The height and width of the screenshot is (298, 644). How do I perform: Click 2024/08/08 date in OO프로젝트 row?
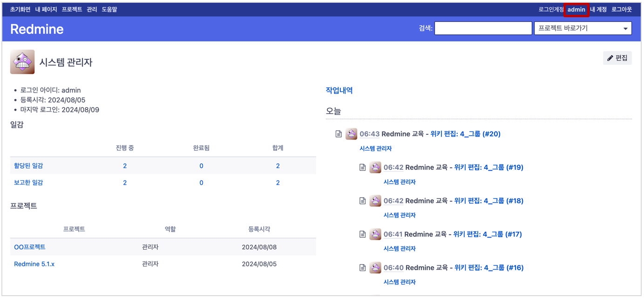click(x=259, y=247)
